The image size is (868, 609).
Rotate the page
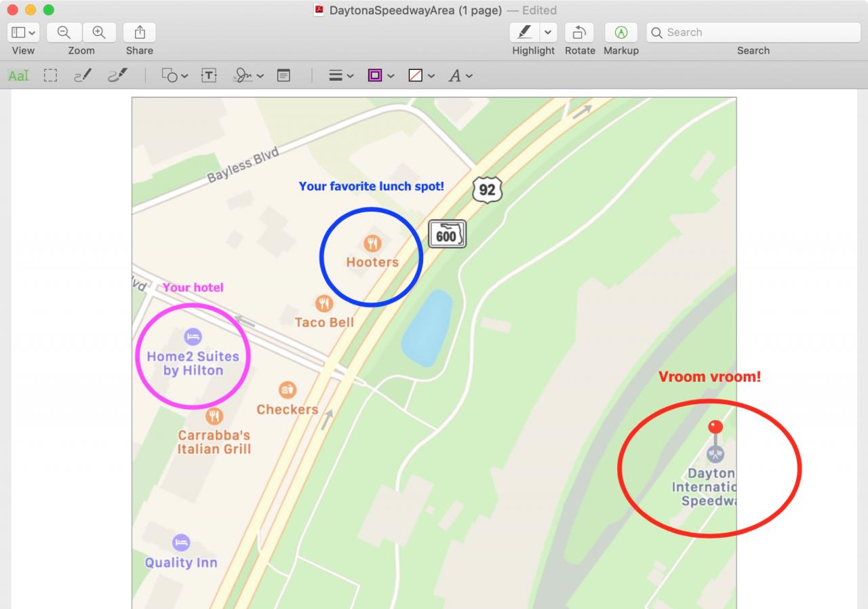(x=579, y=32)
